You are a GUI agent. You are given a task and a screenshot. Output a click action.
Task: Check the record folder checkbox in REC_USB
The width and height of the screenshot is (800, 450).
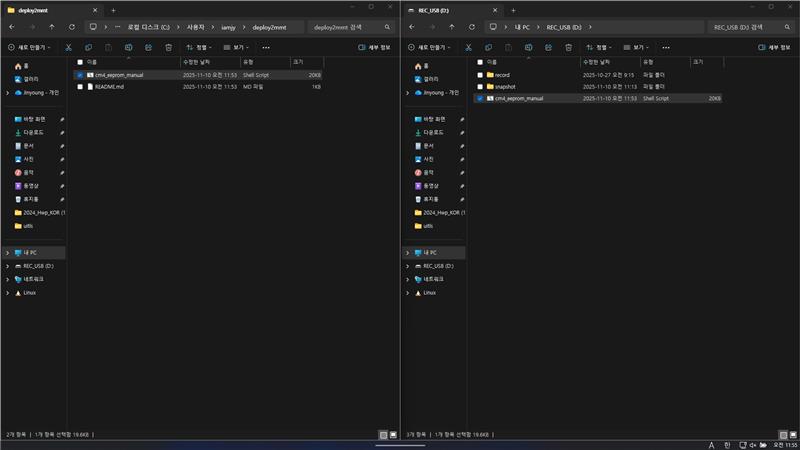pos(480,75)
